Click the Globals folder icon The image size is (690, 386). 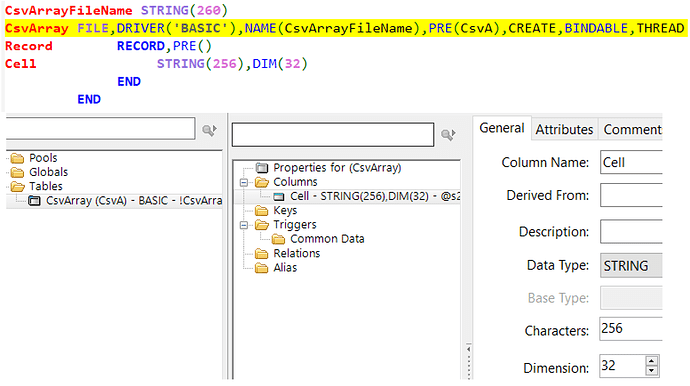[18, 172]
